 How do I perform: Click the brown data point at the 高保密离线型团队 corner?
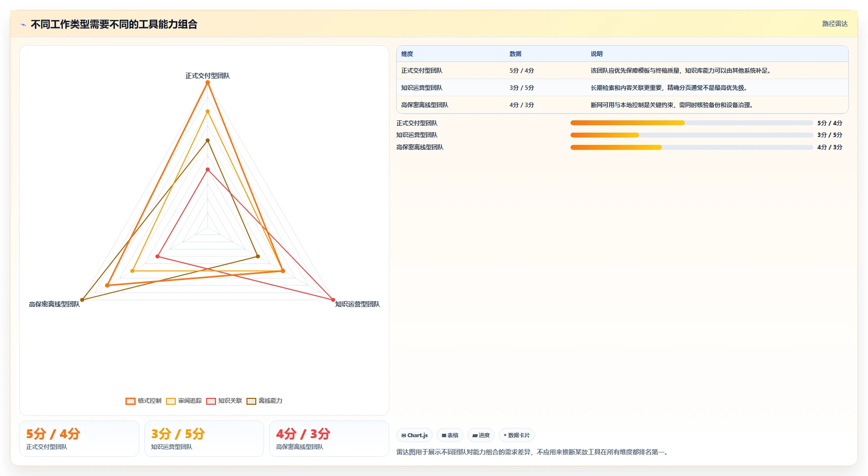coord(82,300)
